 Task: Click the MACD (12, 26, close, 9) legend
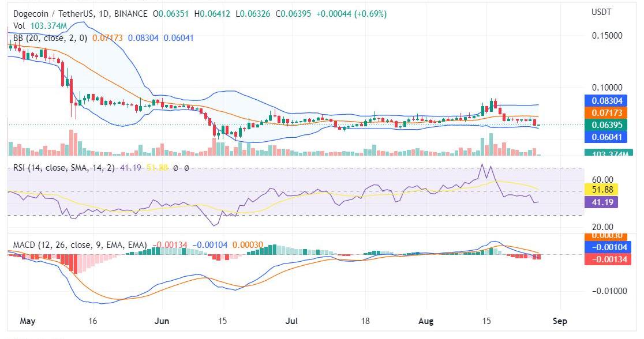pyautogui.click(x=80, y=245)
